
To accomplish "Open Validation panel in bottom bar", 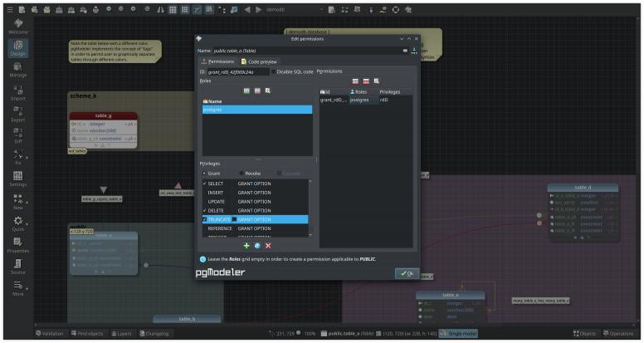I will 50,334.
